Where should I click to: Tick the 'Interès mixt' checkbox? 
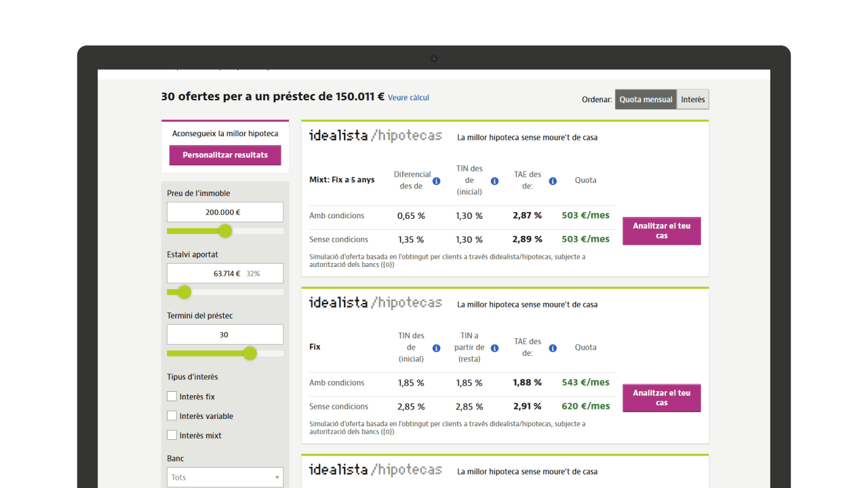pyautogui.click(x=172, y=434)
